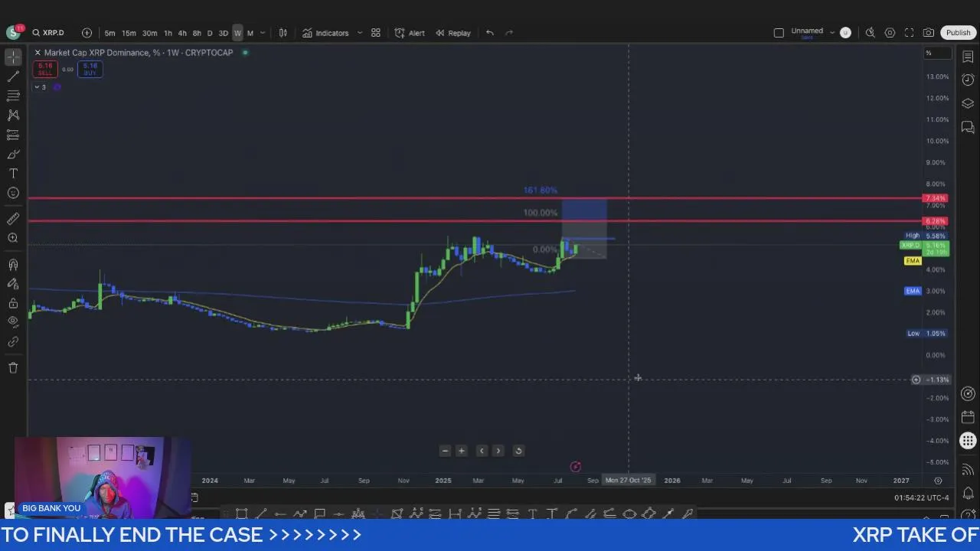This screenshot has height=551, width=980.
Task: Toggle the percent scale mode box
Action: (939, 53)
